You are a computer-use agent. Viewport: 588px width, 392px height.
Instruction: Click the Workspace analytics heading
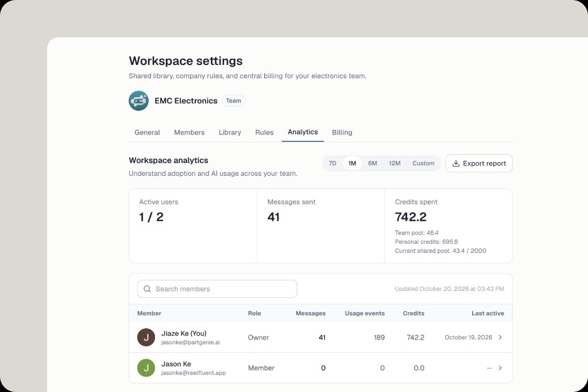tap(168, 160)
